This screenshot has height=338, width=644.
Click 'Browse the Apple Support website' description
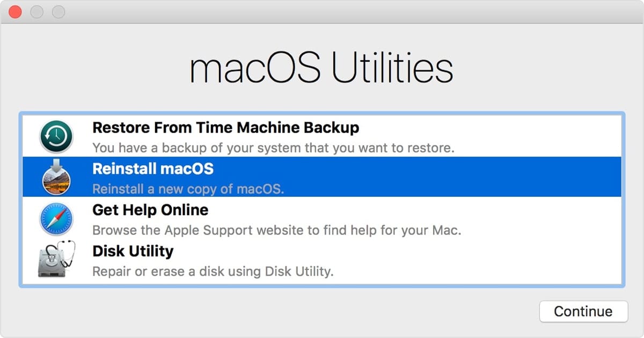pos(277,230)
